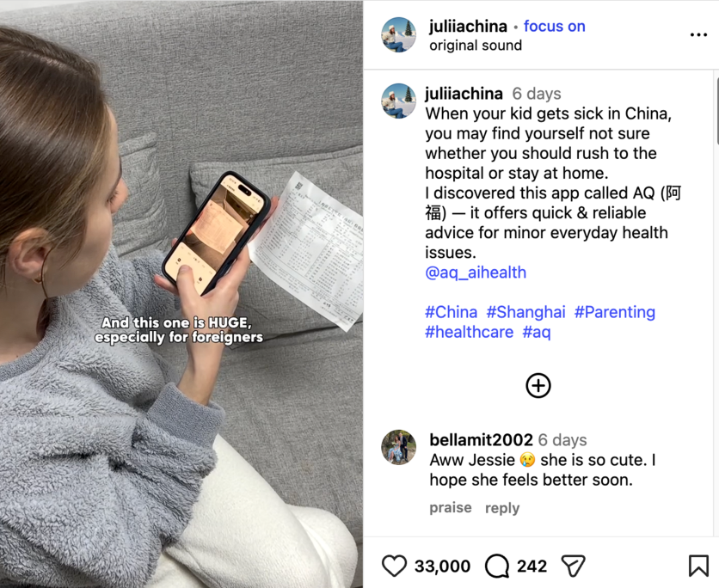The width and height of the screenshot is (719, 588).
Task: Click the video to pause playback
Action: 181,294
